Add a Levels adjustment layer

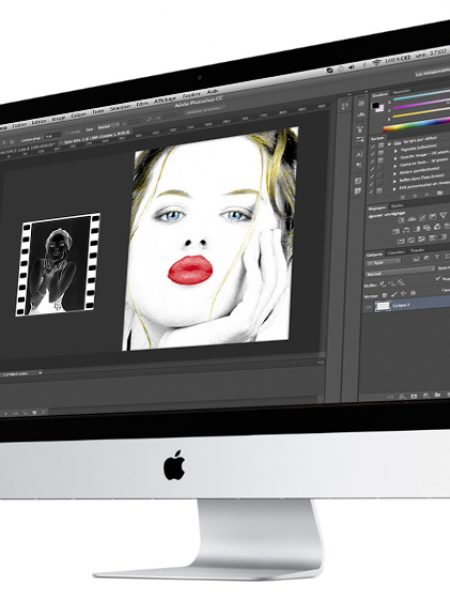(x=412, y=219)
